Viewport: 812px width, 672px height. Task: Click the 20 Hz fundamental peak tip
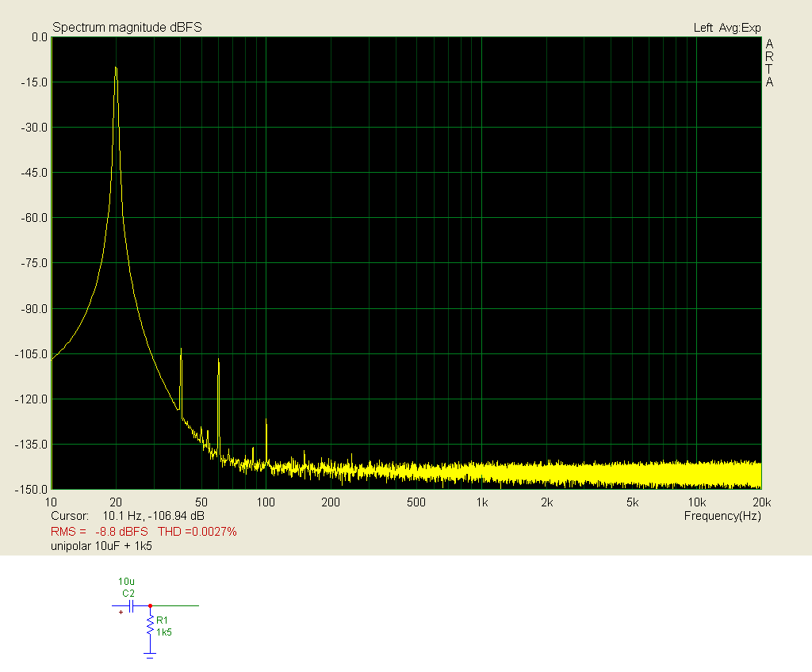pyautogui.click(x=116, y=68)
